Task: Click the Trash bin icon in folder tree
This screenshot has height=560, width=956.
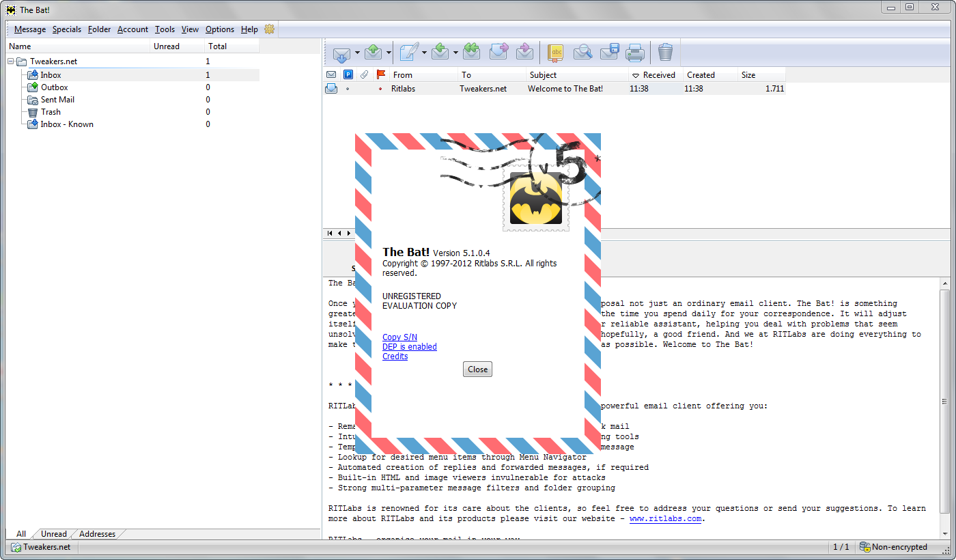Action: (x=33, y=112)
